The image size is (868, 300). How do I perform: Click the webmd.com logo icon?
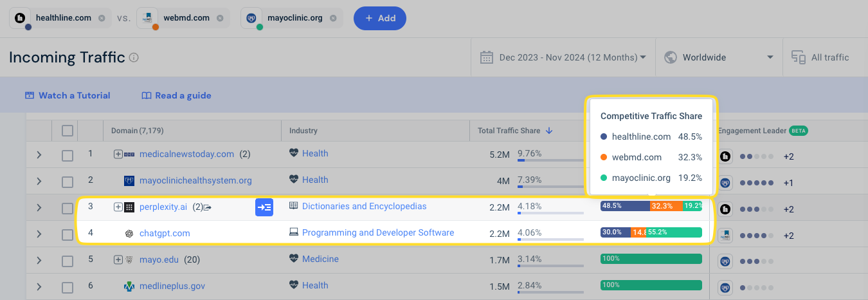[x=149, y=18]
